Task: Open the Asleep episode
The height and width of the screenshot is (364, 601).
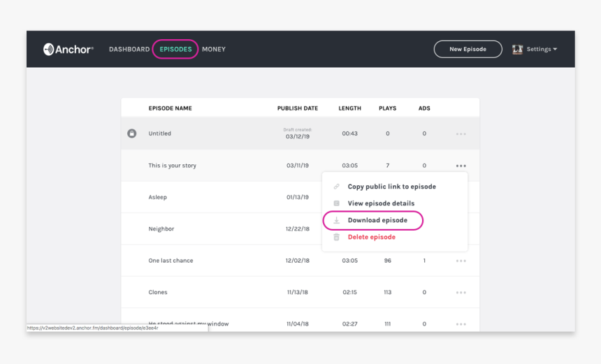Action: pyautogui.click(x=157, y=197)
